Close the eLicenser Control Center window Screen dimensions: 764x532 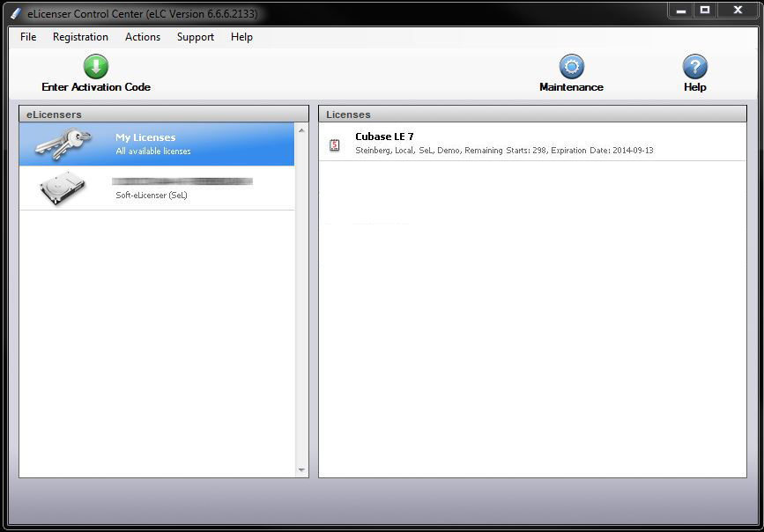point(738,11)
